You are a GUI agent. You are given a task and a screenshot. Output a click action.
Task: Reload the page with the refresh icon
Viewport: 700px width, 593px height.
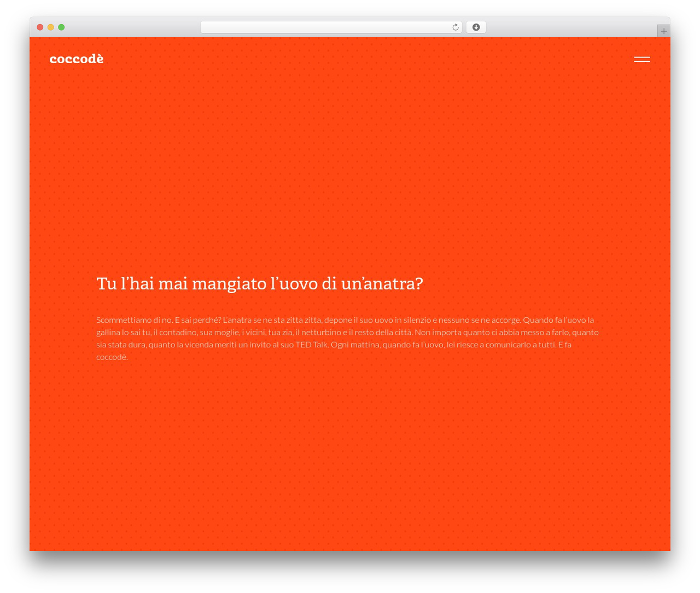(455, 27)
